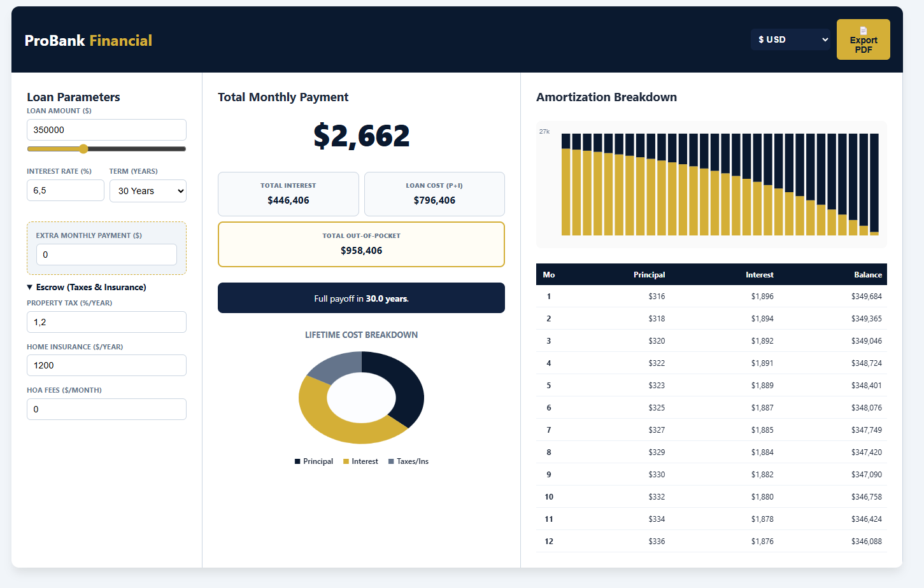
Task: Click the Full payoff in 30.0 years banner
Action: [x=361, y=298]
